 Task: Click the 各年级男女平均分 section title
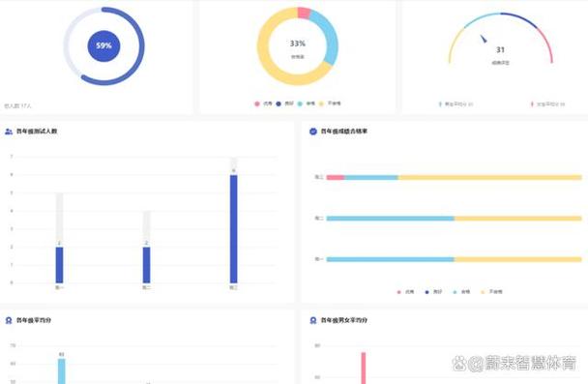(344, 320)
